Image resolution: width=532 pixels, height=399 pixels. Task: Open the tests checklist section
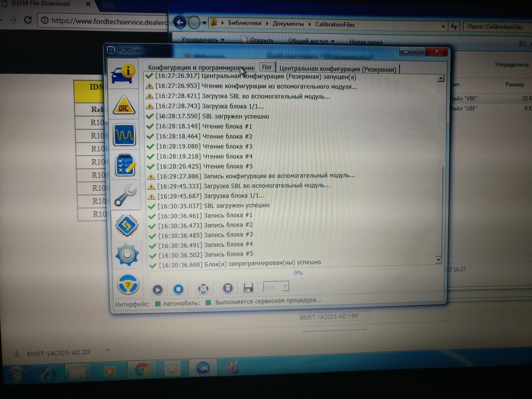(126, 165)
